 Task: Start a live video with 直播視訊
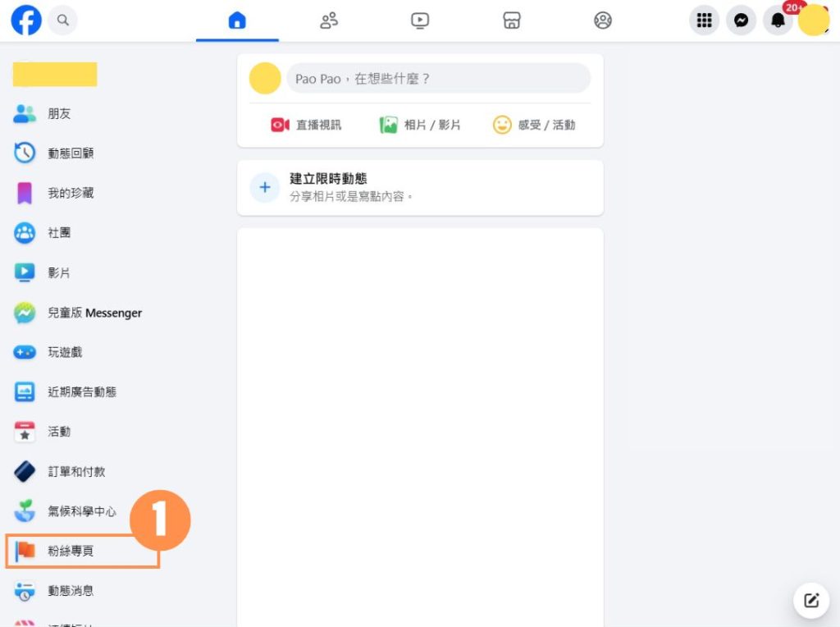tap(306, 125)
